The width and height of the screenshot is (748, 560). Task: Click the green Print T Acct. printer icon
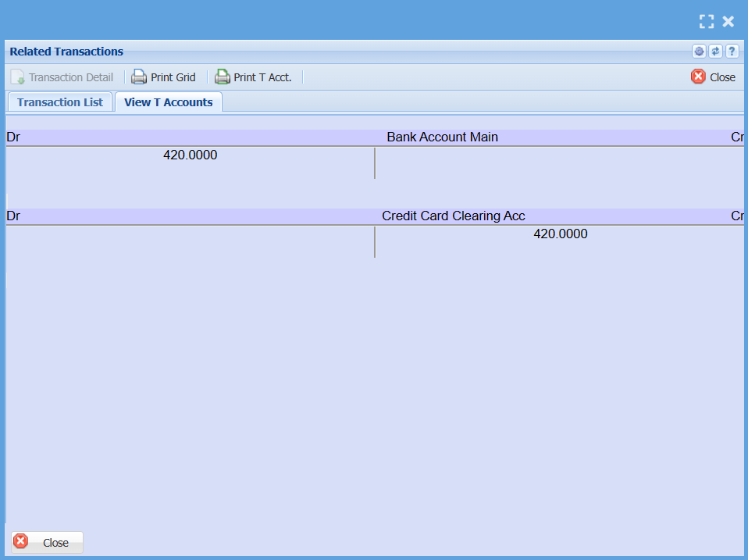click(223, 77)
